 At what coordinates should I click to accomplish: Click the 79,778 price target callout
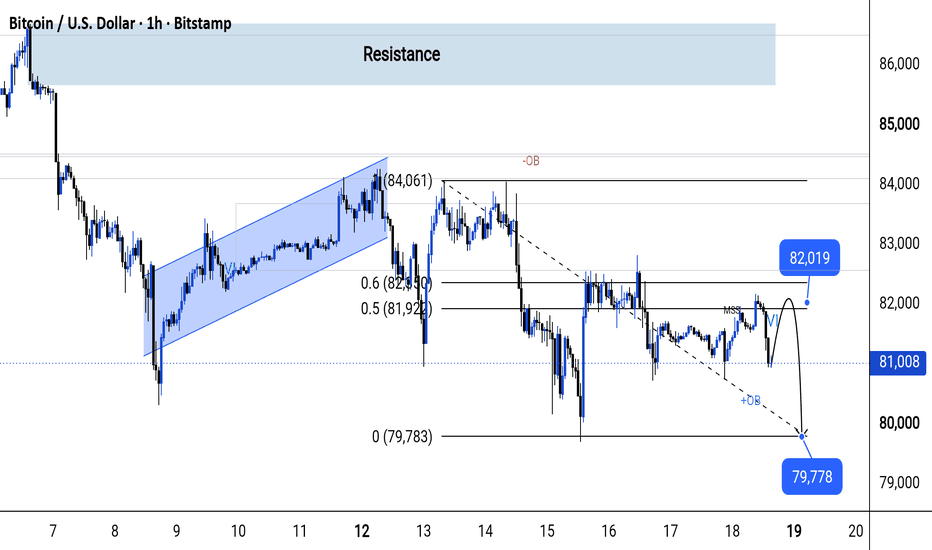pyautogui.click(x=812, y=476)
